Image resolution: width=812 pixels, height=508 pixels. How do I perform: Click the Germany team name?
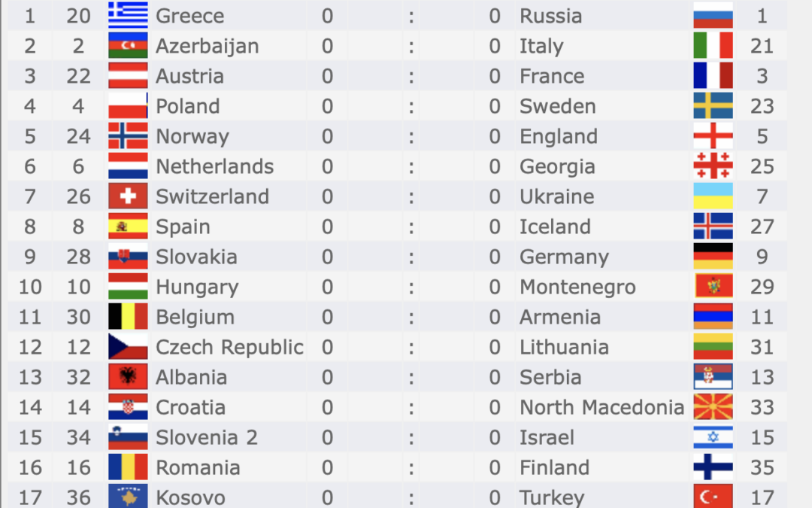tap(564, 257)
